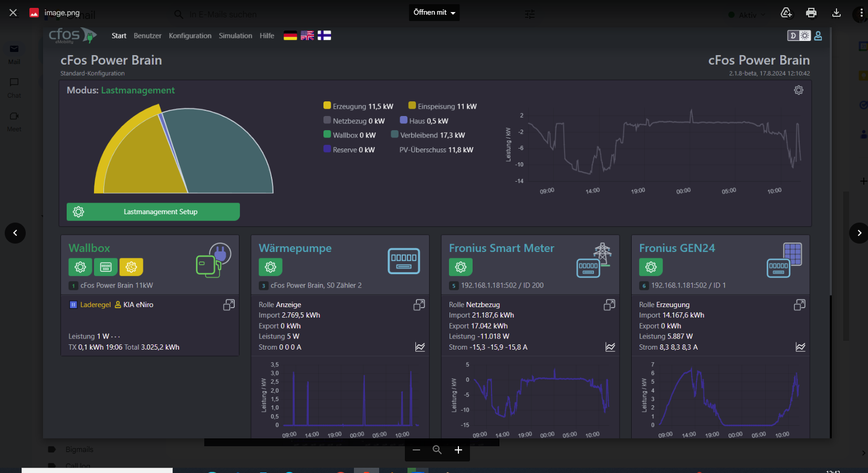868x473 pixels.
Task: Open the 'Öffnen mit' dropdown
Action: [x=434, y=13]
